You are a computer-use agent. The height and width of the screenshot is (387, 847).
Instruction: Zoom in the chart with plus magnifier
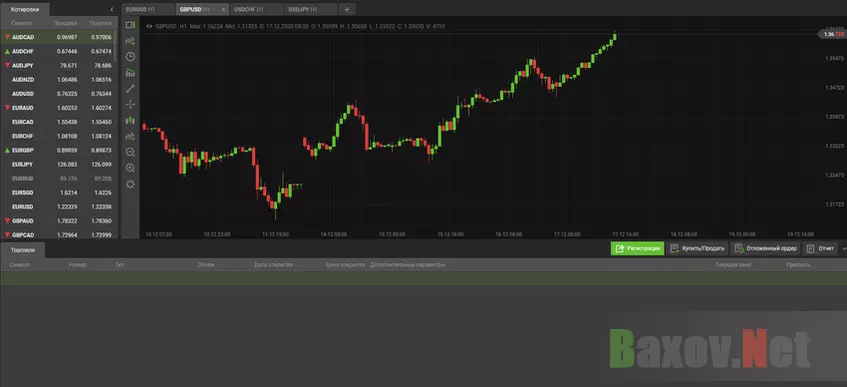[130, 169]
